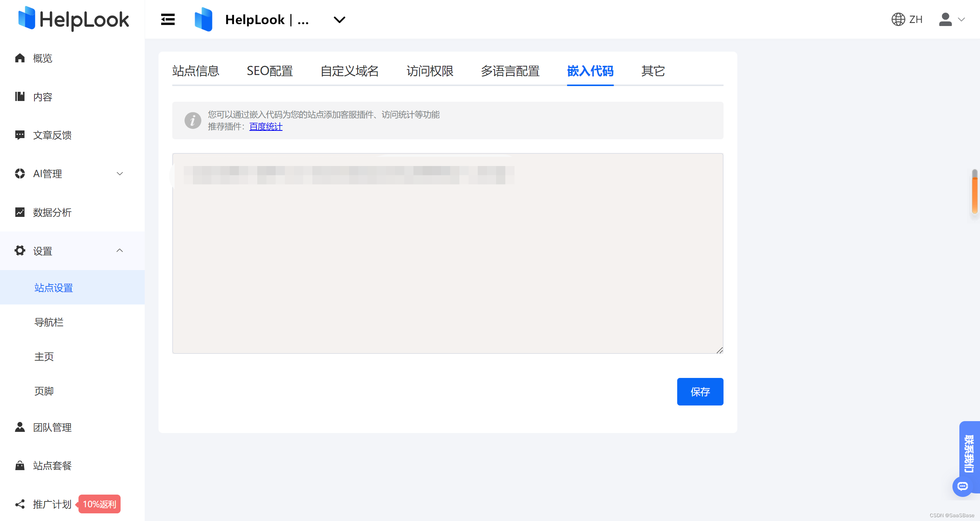
Task: Click the books icon beside 内容
Action: click(20, 96)
